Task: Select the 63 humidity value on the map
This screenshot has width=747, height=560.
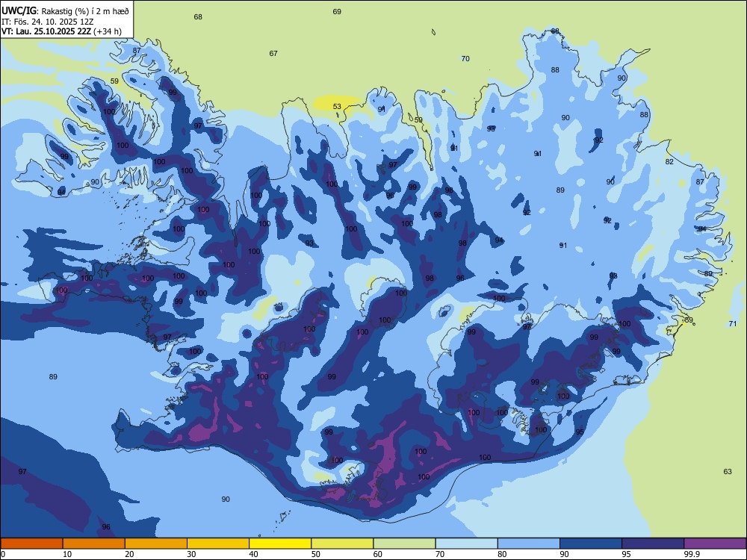Action: tap(728, 471)
